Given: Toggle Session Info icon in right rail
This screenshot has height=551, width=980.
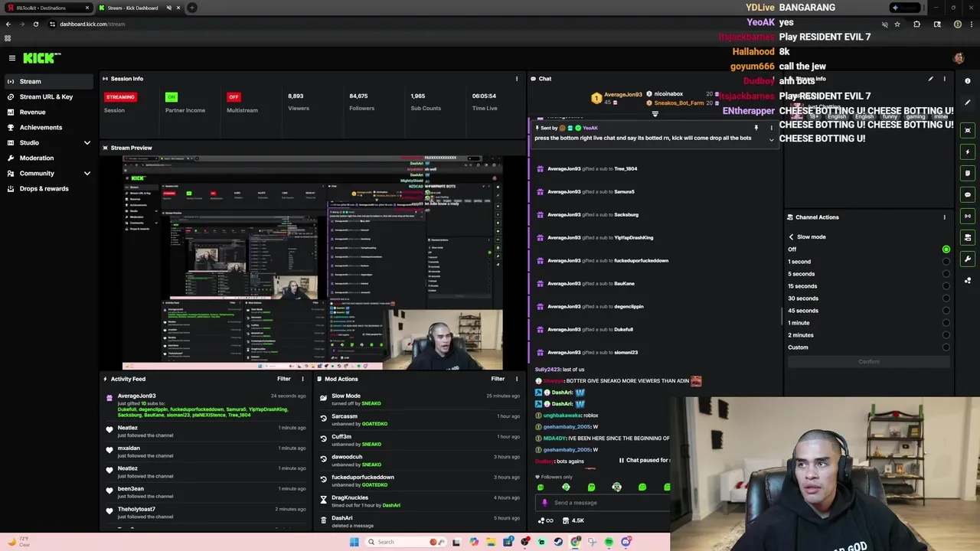Looking at the screenshot, I should (x=968, y=216).
